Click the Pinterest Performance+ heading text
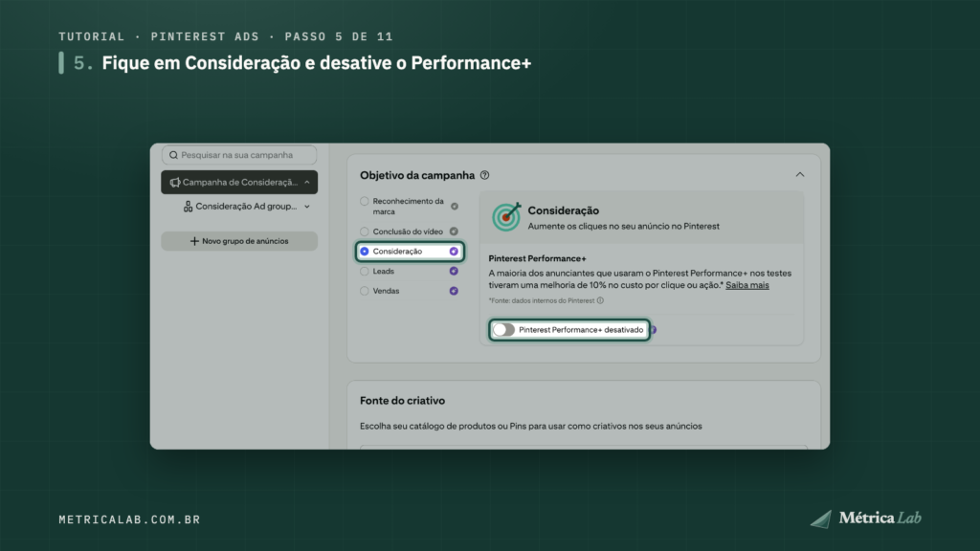The image size is (980, 551). pyautogui.click(x=538, y=258)
